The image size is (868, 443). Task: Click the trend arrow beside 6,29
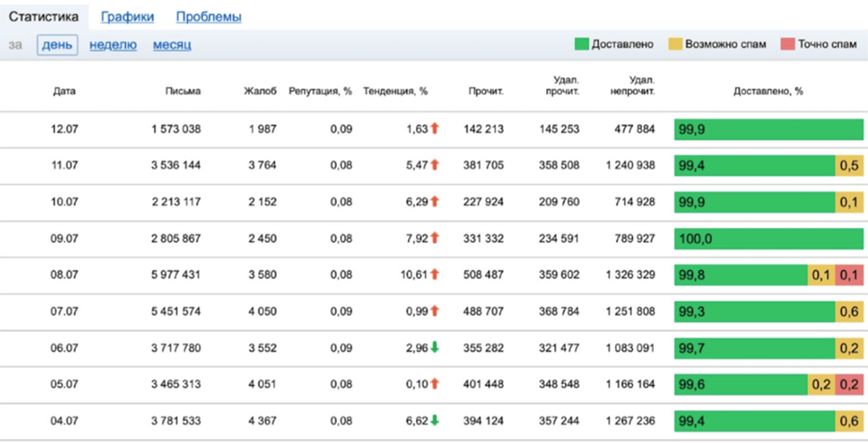435,202
